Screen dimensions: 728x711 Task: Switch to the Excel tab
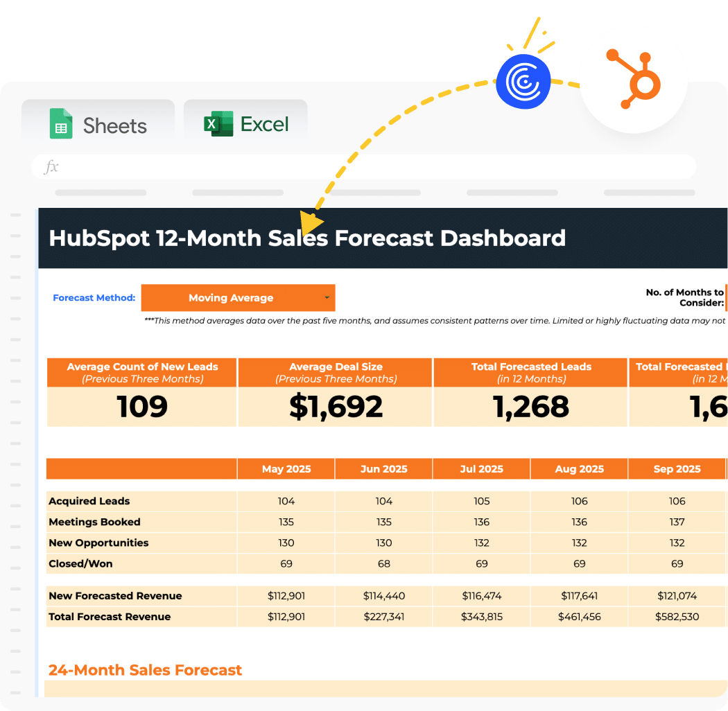pyautogui.click(x=245, y=121)
